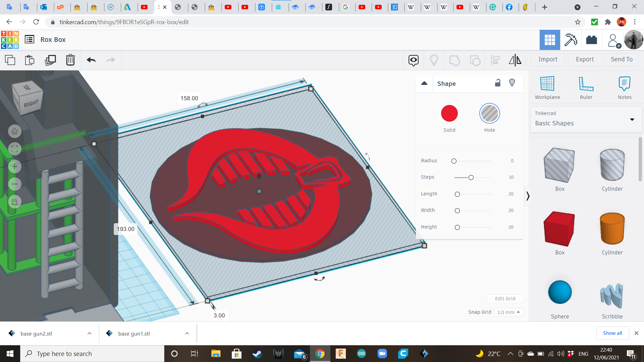This screenshot has width=644, height=362.
Task: Click the Undo arrow
Action: (x=91, y=60)
